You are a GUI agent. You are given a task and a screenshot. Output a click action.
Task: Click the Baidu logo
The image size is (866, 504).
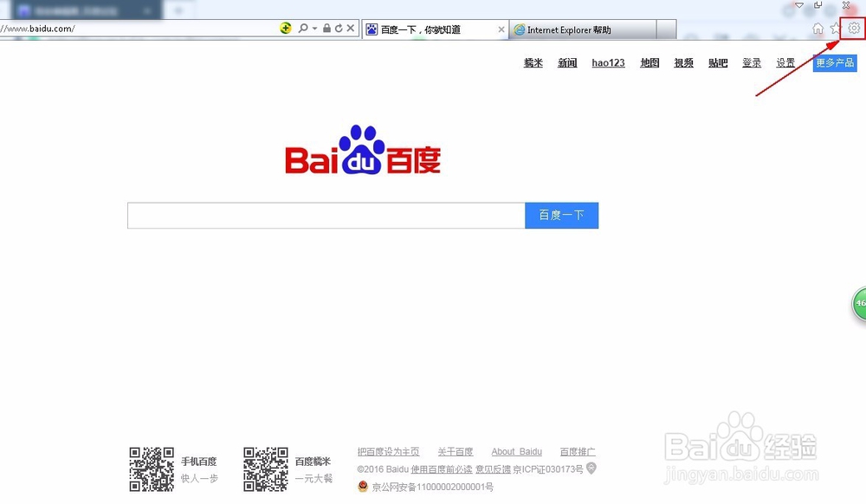tap(363, 150)
